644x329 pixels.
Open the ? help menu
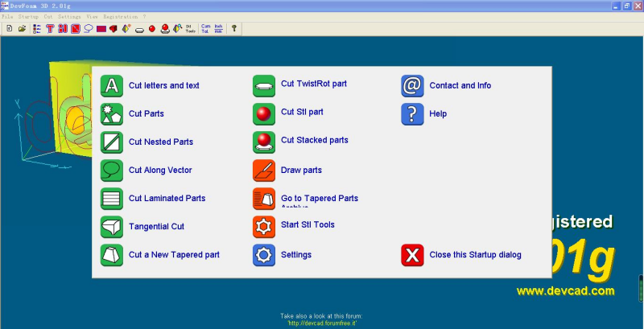145,17
